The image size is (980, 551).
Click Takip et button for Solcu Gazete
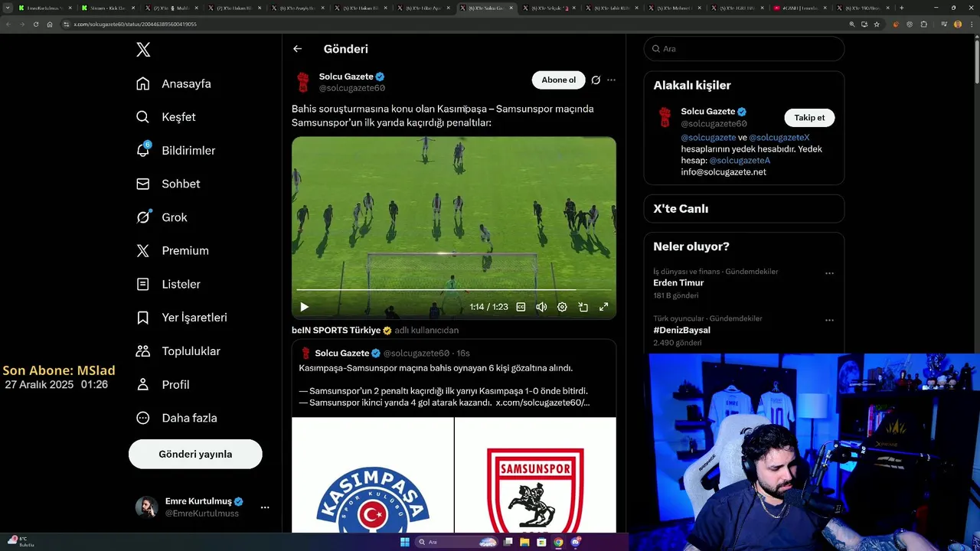tap(809, 118)
